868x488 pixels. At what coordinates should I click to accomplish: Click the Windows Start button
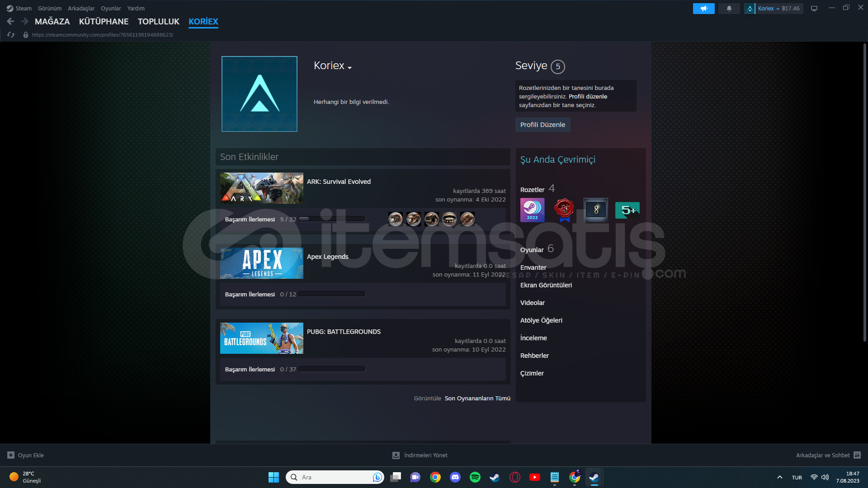point(274,477)
